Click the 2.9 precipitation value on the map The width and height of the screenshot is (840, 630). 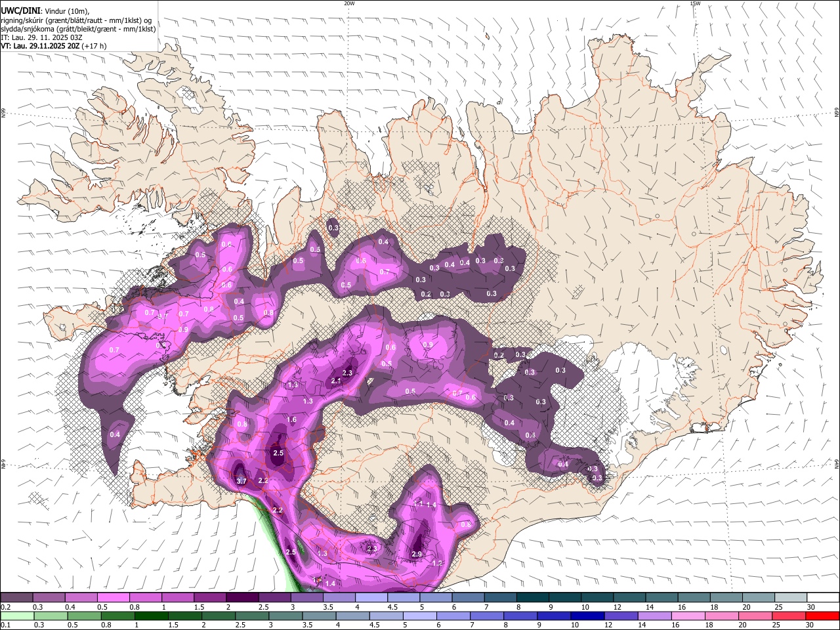tap(417, 555)
